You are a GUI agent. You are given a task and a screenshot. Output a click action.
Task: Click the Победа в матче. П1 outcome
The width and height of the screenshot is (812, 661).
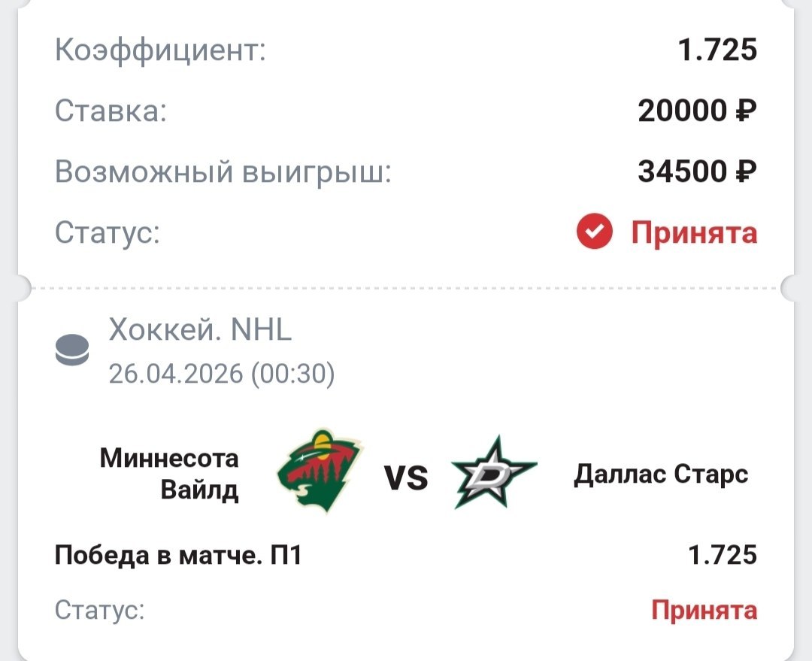point(178,556)
